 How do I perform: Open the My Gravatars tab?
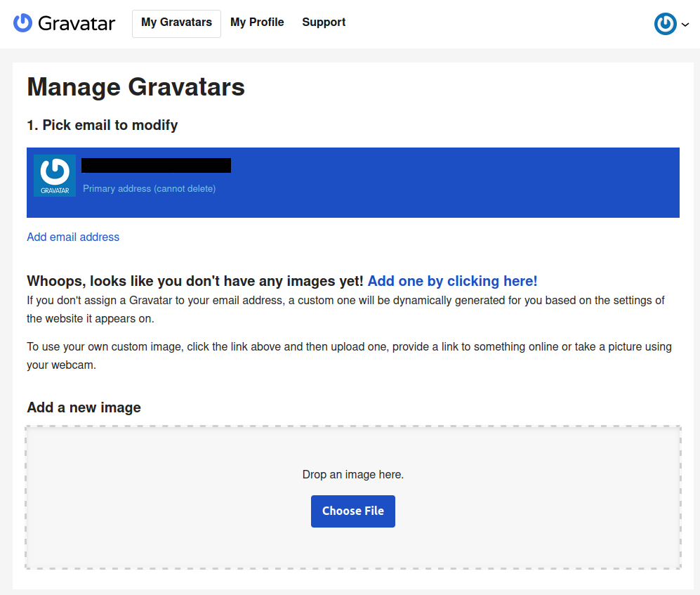coord(176,23)
